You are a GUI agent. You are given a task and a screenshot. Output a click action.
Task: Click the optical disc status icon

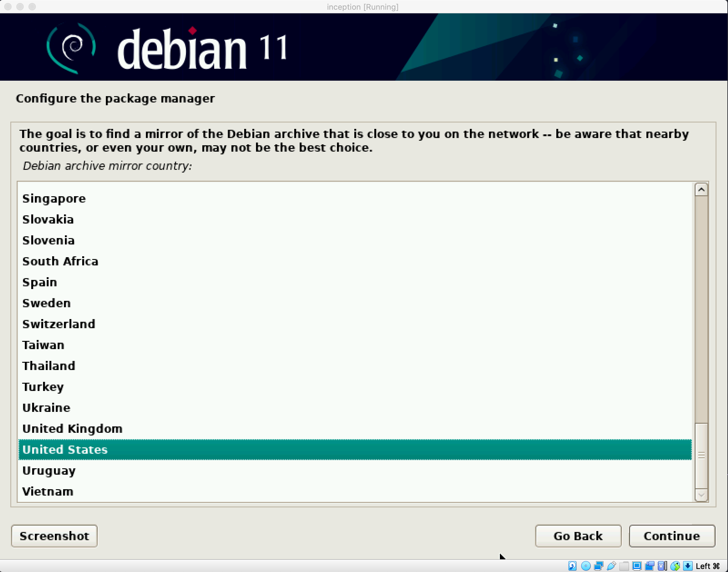coord(586,566)
